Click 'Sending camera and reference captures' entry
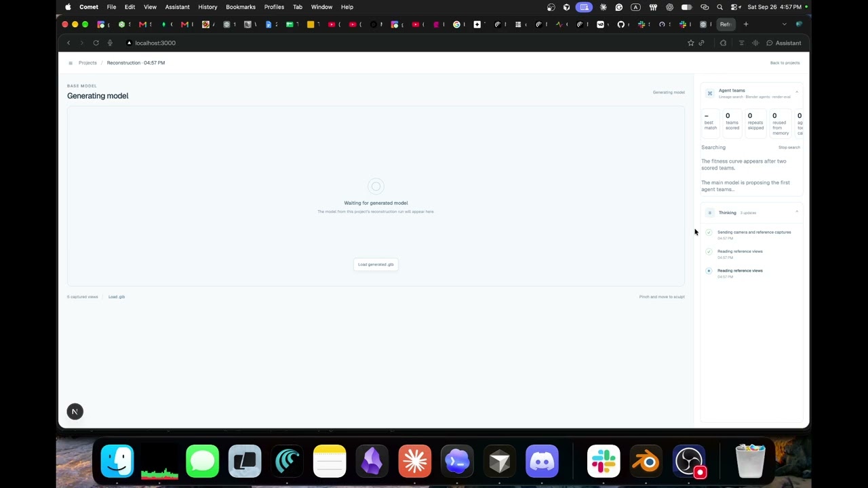This screenshot has width=868, height=488. [x=754, y=232]
